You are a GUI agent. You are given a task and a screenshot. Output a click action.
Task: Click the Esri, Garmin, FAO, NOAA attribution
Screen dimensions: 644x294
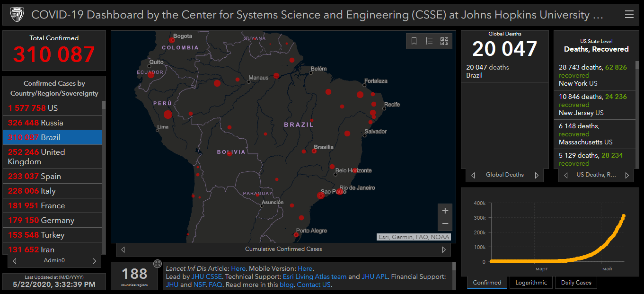point(414,237)
